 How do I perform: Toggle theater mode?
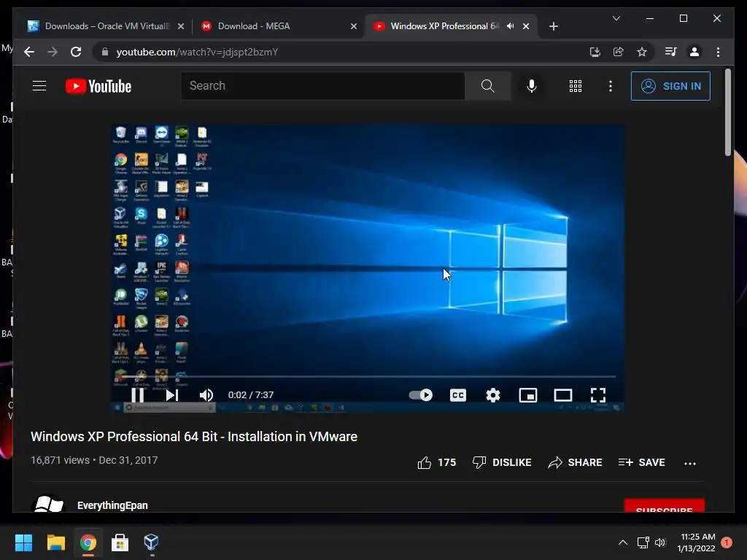pos(563,394)
